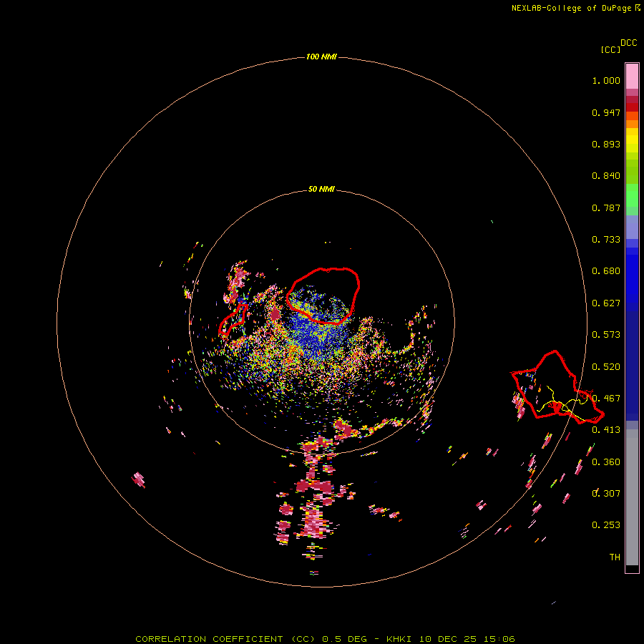Click the 0.893 scale value
The image size is (644, 644).
tap(606, 144)
